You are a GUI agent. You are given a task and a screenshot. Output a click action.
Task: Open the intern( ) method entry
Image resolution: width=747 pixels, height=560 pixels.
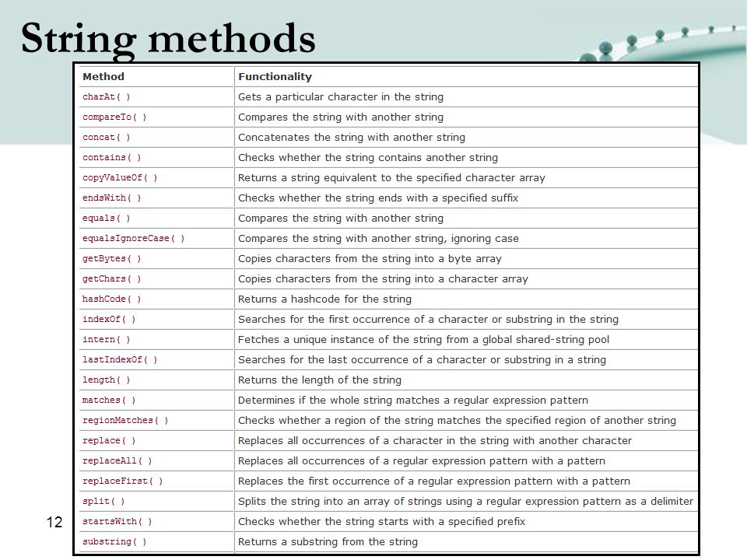107,340
